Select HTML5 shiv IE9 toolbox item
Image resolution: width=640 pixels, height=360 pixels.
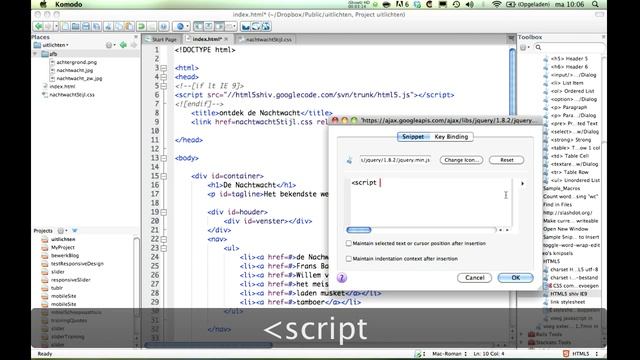(568, 294)
